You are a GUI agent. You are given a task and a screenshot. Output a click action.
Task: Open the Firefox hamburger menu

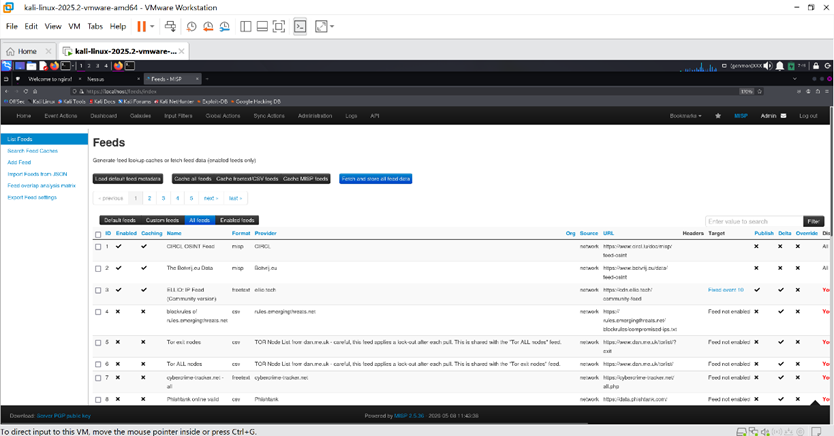827,91
